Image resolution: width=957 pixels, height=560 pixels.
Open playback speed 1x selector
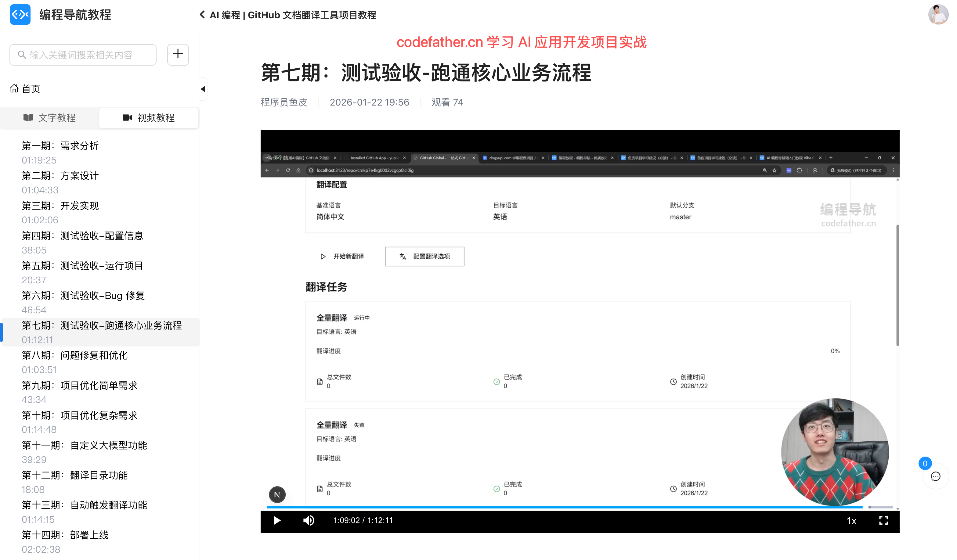point(851,521)
